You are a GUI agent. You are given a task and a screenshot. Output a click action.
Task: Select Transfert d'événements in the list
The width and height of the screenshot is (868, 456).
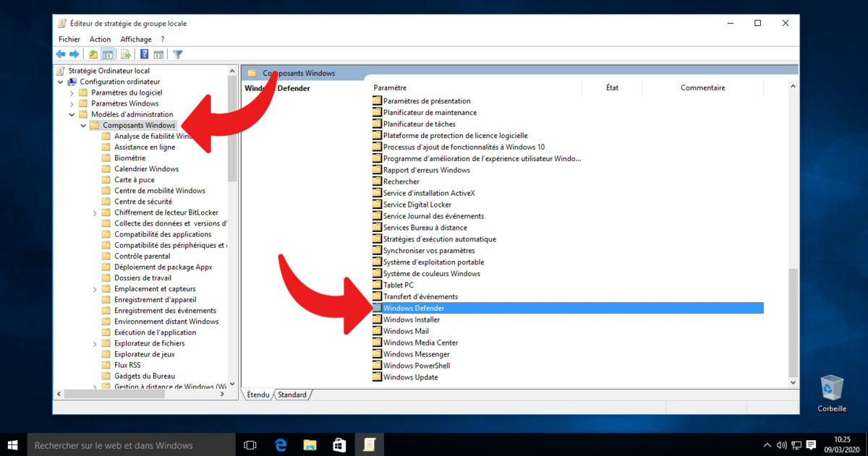[420, 296]
